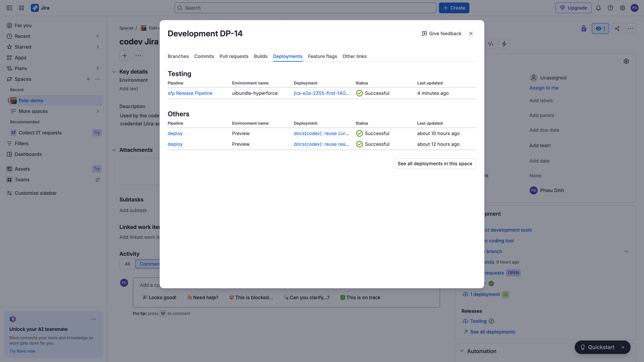Click the Jira logo
644x362 pixels.
[40, 8]
